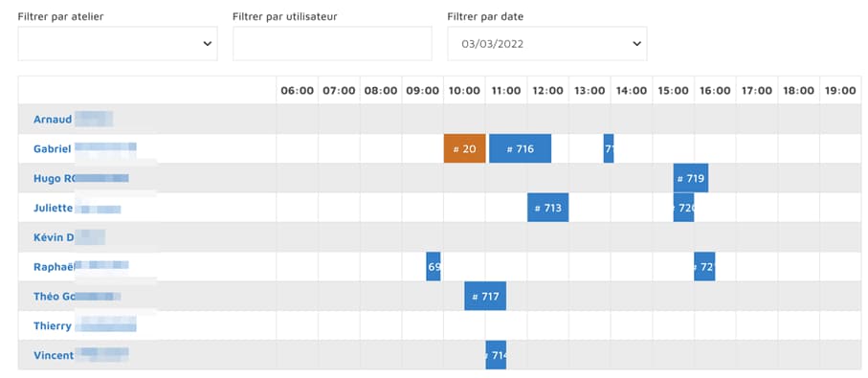
Task: Select Raphaël's booking starting at 16:00
Action: (x=704, y=267)
